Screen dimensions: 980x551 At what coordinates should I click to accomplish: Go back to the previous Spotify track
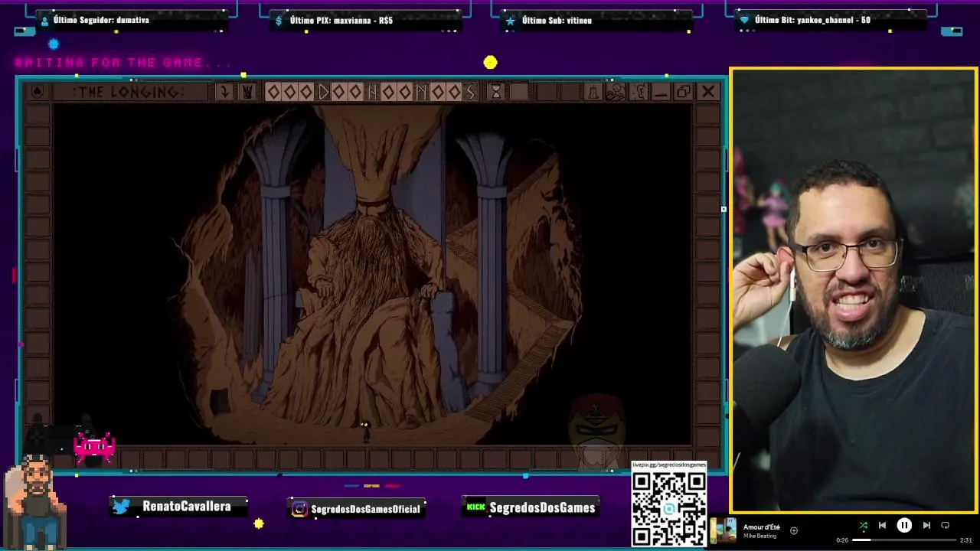[x=882, y=525]
